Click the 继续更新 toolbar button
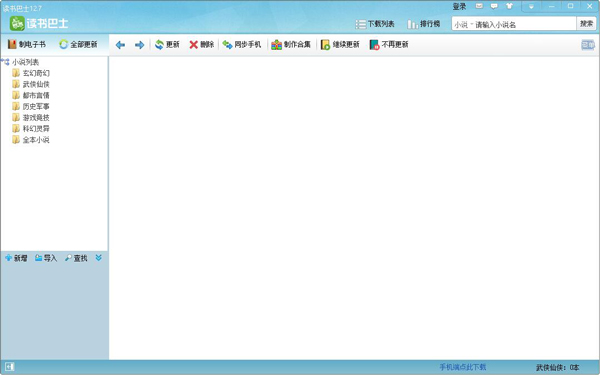The height and width of the screenshot is (375, 600). [340, 45]
